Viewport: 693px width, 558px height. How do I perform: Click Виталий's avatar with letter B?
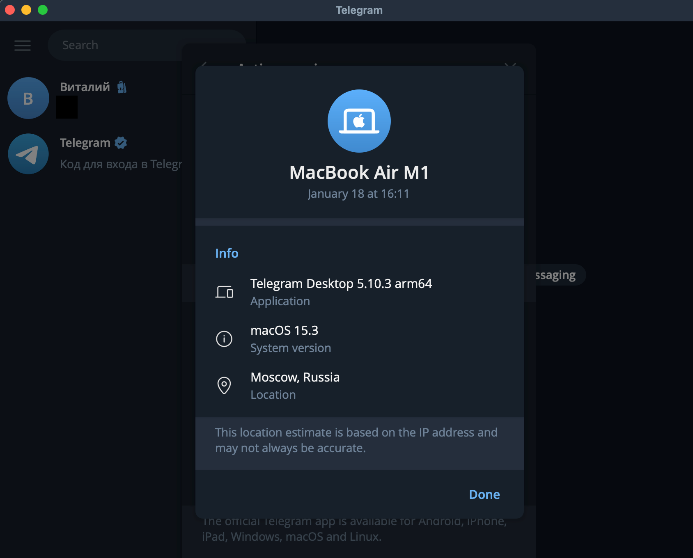(x=28, y=98)
